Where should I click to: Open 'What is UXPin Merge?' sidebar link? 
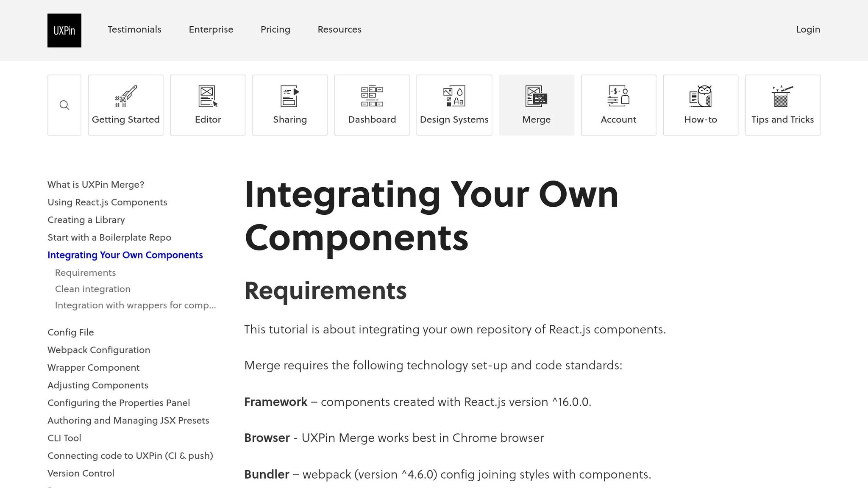[x=96, y=185]
